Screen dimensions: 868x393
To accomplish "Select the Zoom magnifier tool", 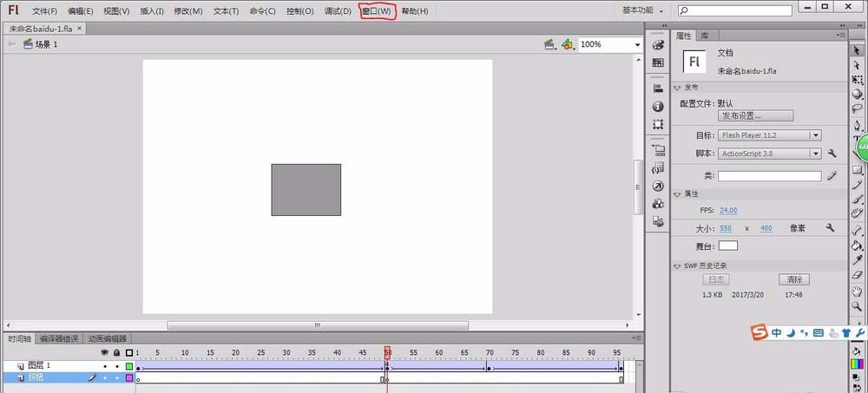I will pos(857,305).
